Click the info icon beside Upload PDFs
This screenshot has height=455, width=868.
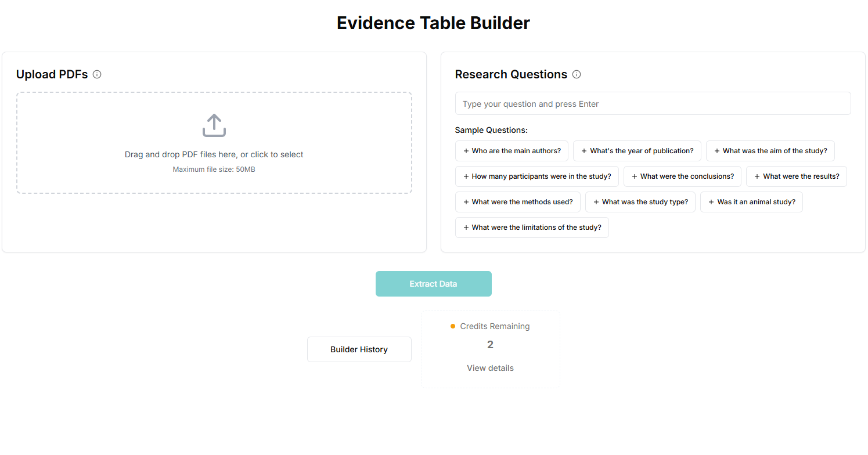97,74
